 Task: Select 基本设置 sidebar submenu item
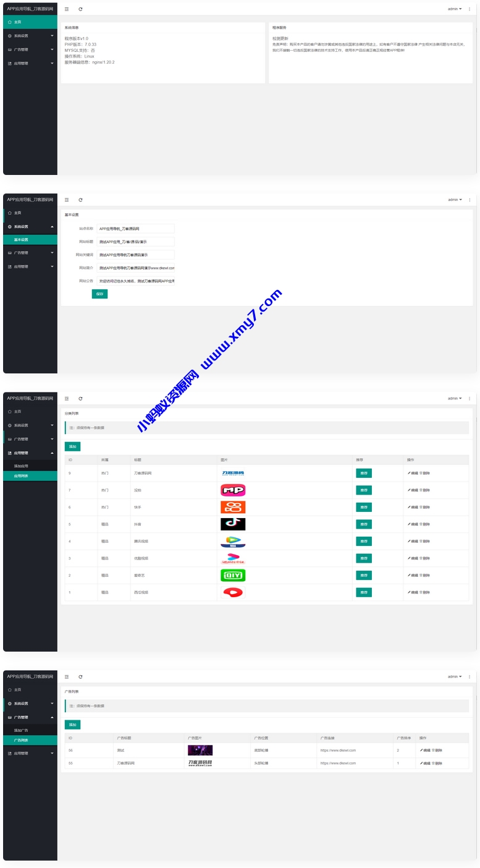click(30, 240)
